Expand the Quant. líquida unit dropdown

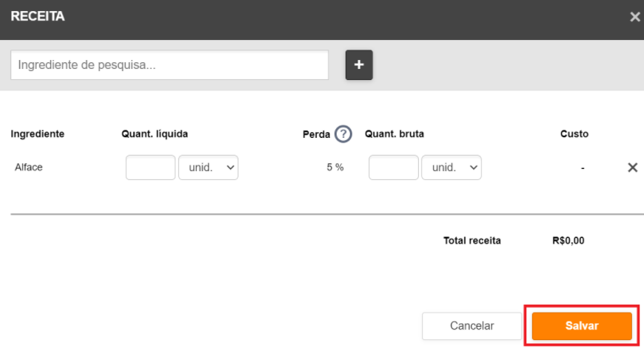click(x=208, y=167)
